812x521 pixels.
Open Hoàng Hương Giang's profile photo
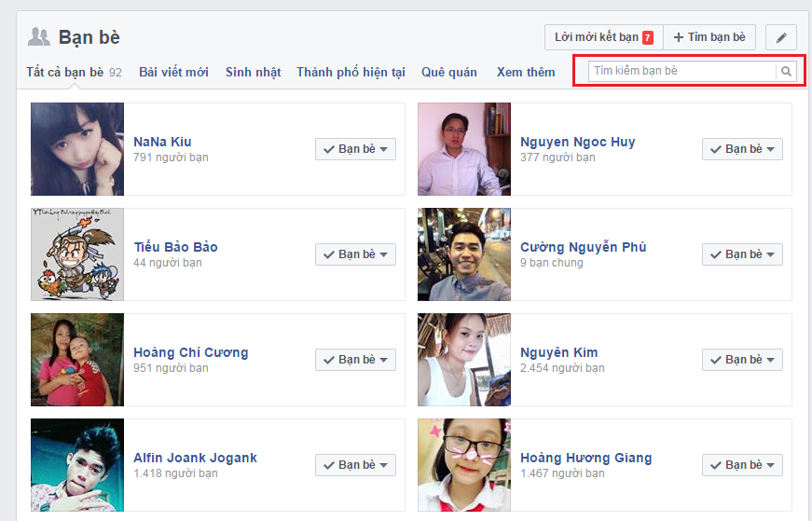[464, 465]
